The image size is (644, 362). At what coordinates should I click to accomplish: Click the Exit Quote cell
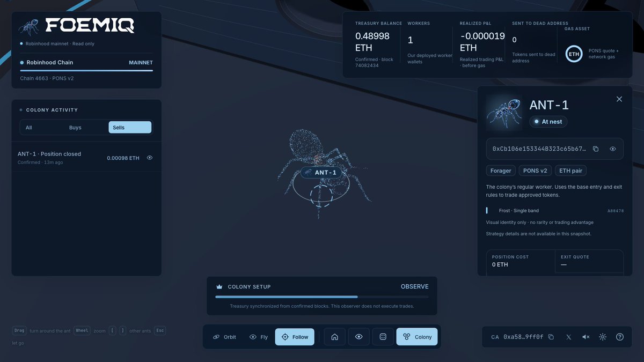click(x=589, y=261)
